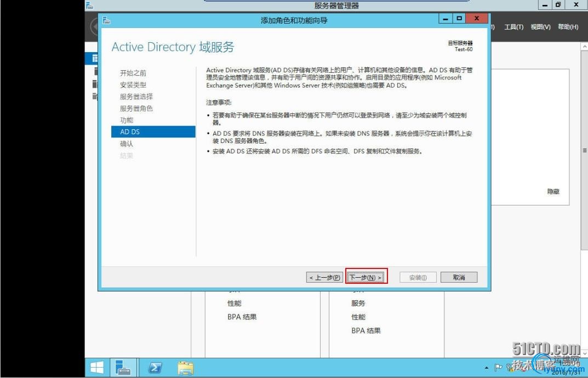Launch Windows PowerShell from the taskbar
This screenshot has width=588, height=378.
[155, 368]
